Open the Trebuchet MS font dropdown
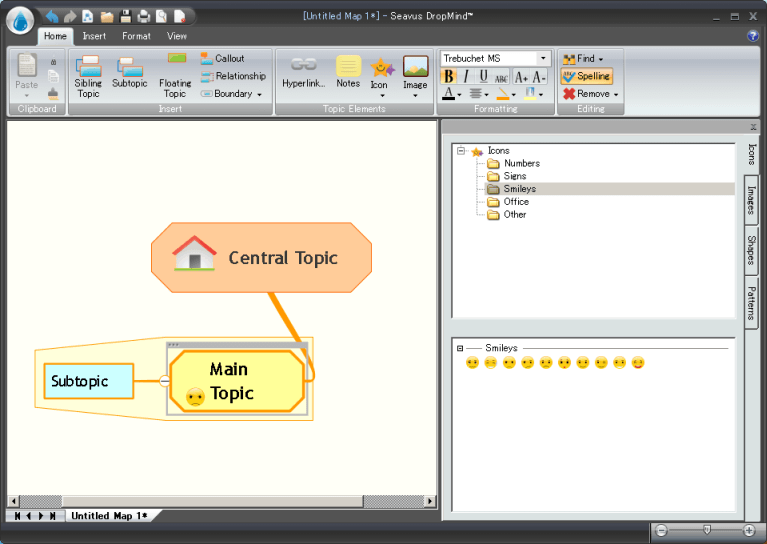 tap(544, 59)
